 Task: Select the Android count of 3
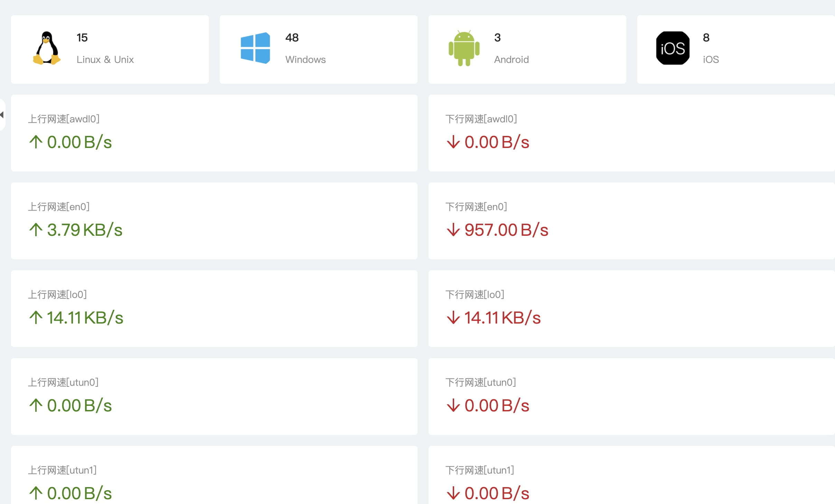(497, 37)
